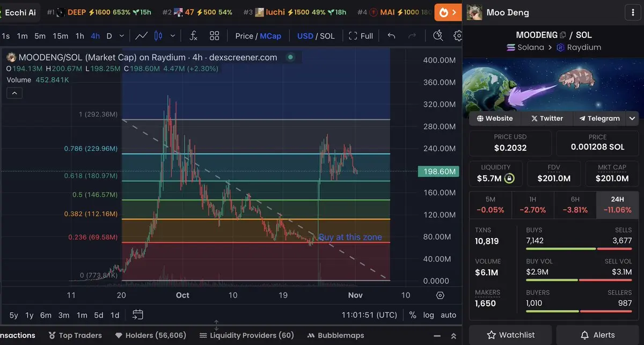Select the 5m timeframe
Screen dimensions: 644x345
point(40,36)
